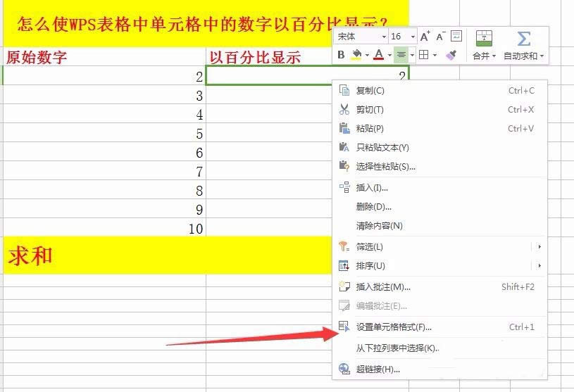Select the cell containing 6
Viewport: 574px width, 392px height.
[x=104, y=152]
